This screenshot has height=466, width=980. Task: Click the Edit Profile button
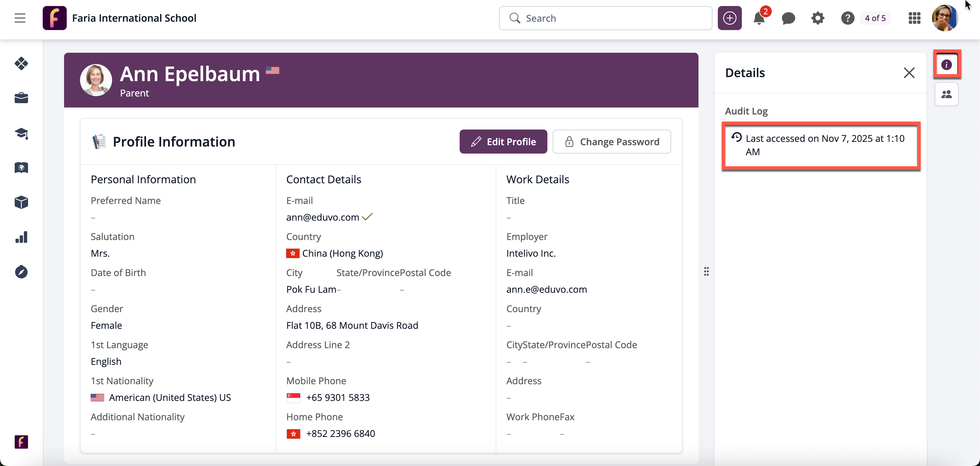pyautogui.click(x=503, y=142)
